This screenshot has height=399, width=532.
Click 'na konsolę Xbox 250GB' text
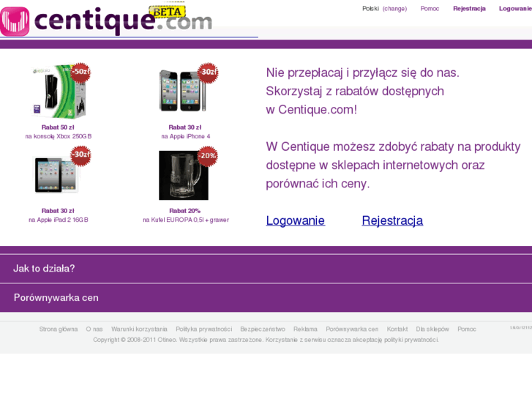click(x=59, y=136)
